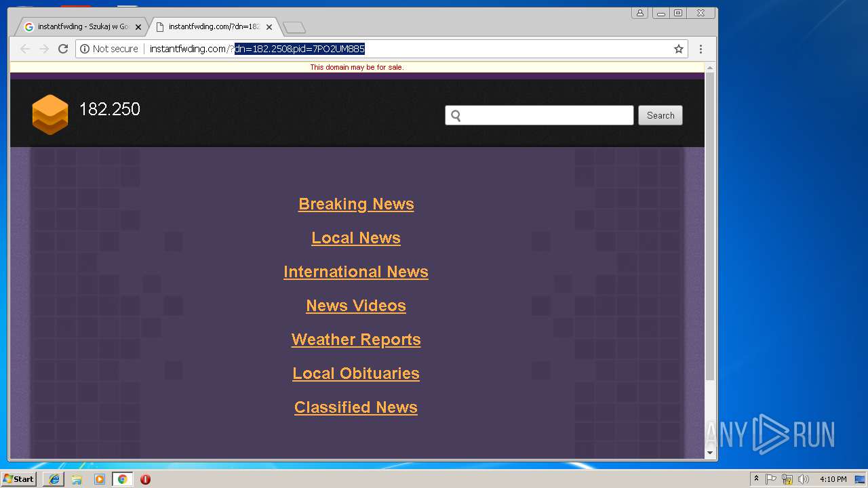Open media player taskbar icon

pos(100,479)
